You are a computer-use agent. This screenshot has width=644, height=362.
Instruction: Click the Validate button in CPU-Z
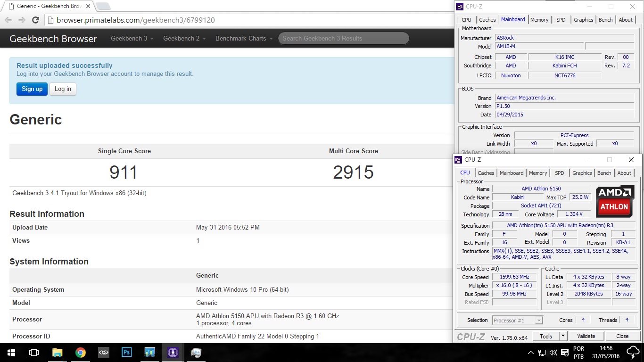pos(586,336)
